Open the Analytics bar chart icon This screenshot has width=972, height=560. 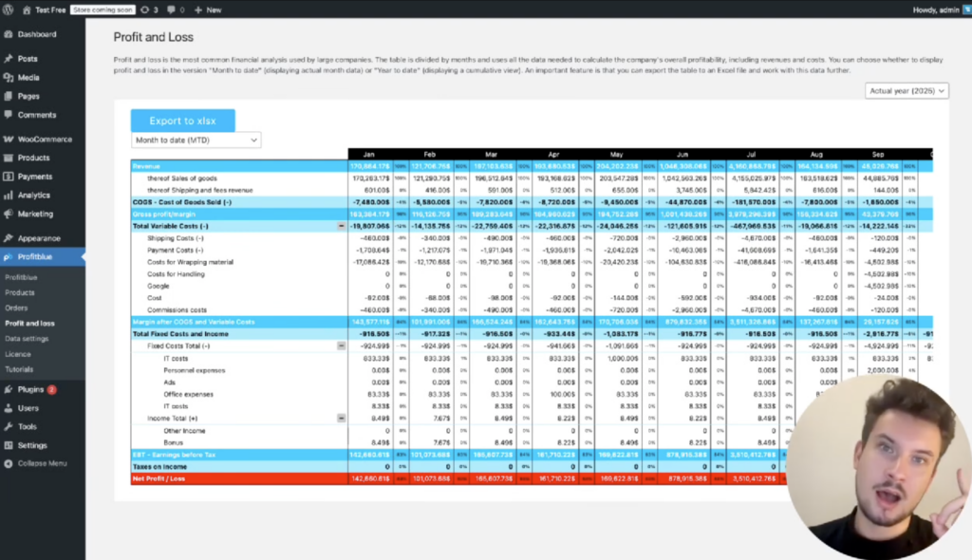(9, 196)
